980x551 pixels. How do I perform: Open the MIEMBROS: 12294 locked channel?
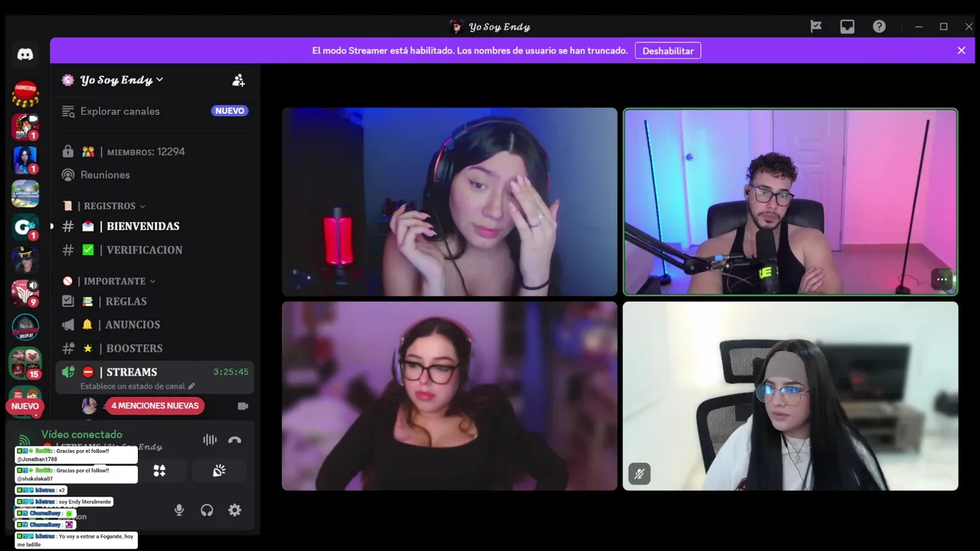(155, 152)
